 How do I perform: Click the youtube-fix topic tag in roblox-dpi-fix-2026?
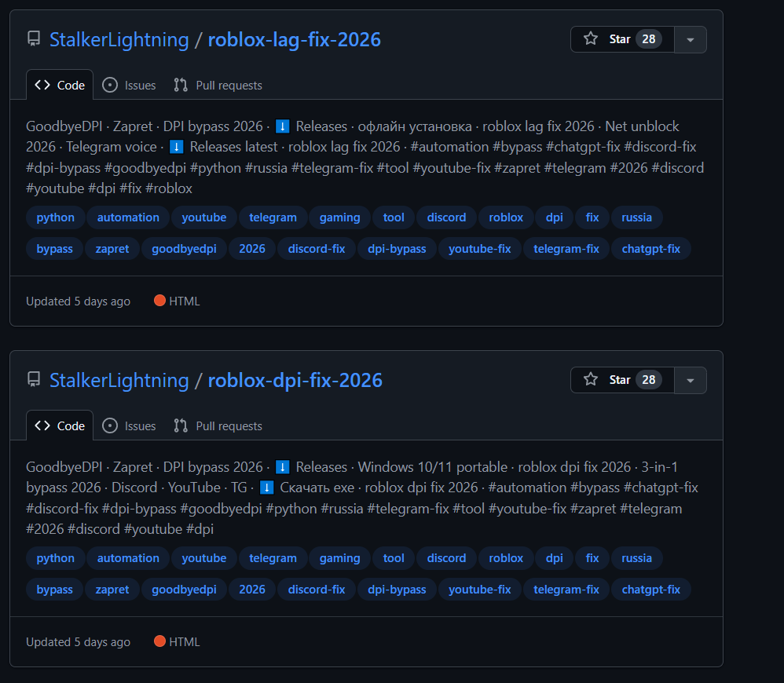point(480,589)
